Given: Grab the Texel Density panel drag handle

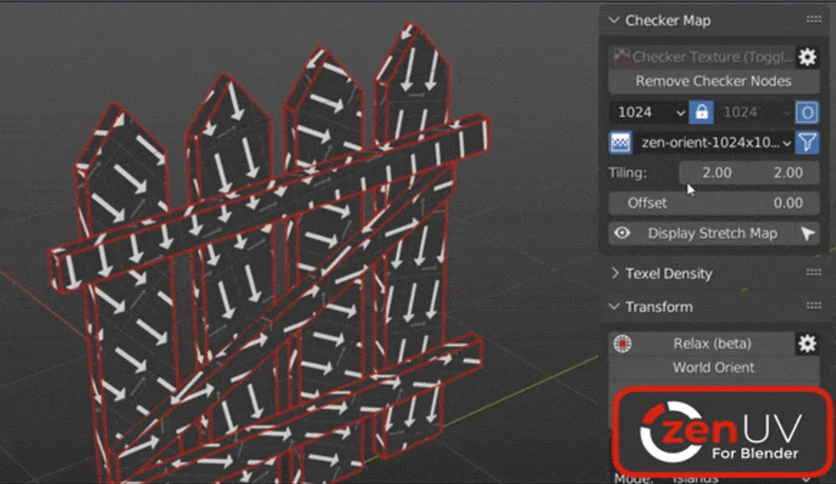Looking at the screenshot, I should pyautogui.click(x=814, y=273).
